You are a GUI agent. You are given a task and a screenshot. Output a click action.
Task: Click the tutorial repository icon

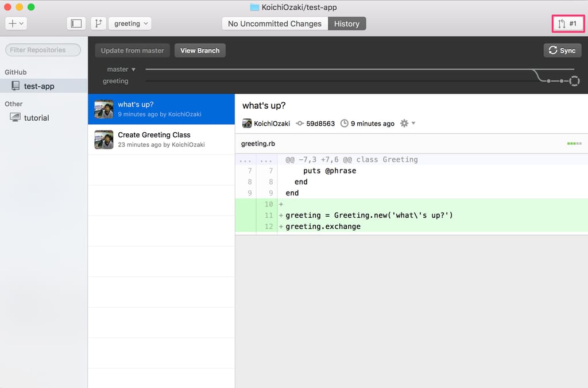coord(16,117)
